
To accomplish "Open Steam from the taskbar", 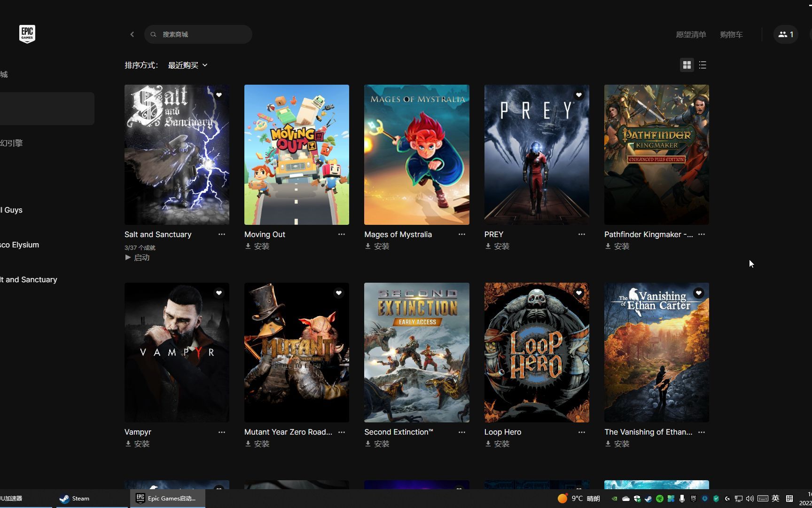I will click(91, 499).
